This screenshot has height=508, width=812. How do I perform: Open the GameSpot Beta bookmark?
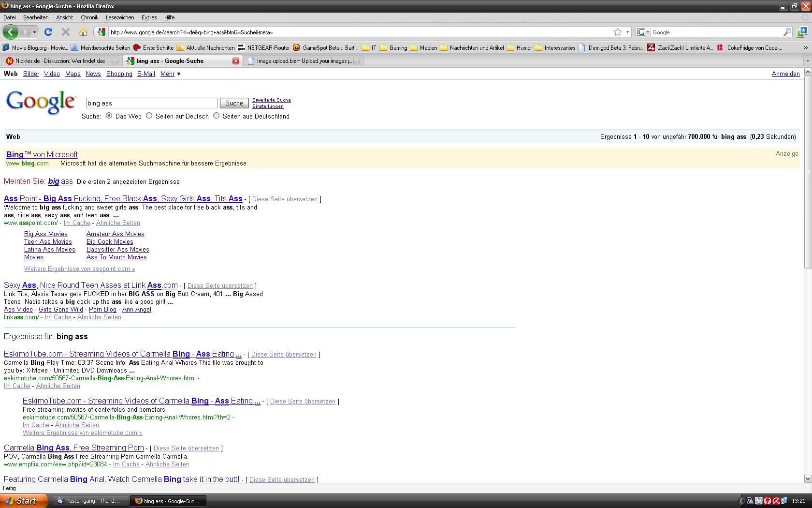coord(326,47)
